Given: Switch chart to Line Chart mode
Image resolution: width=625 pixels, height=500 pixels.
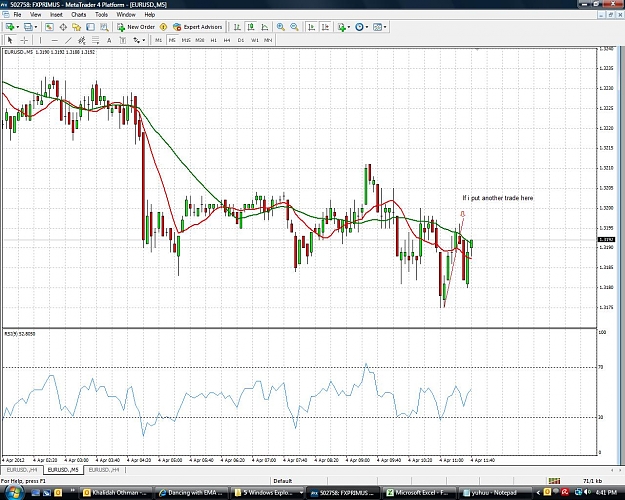Looking at the screenshot, I should pyautogui.click(x=264, y=27).
